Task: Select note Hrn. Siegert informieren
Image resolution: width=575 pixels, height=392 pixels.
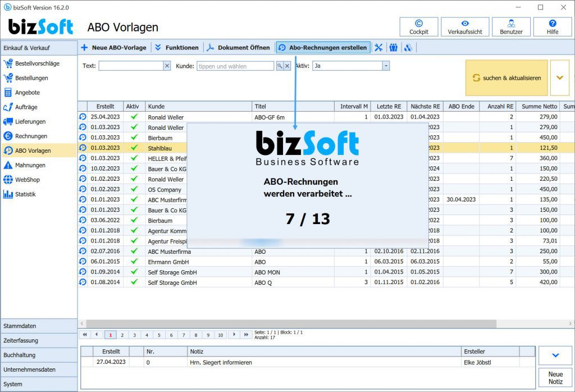Action: (x=308, y=362)
